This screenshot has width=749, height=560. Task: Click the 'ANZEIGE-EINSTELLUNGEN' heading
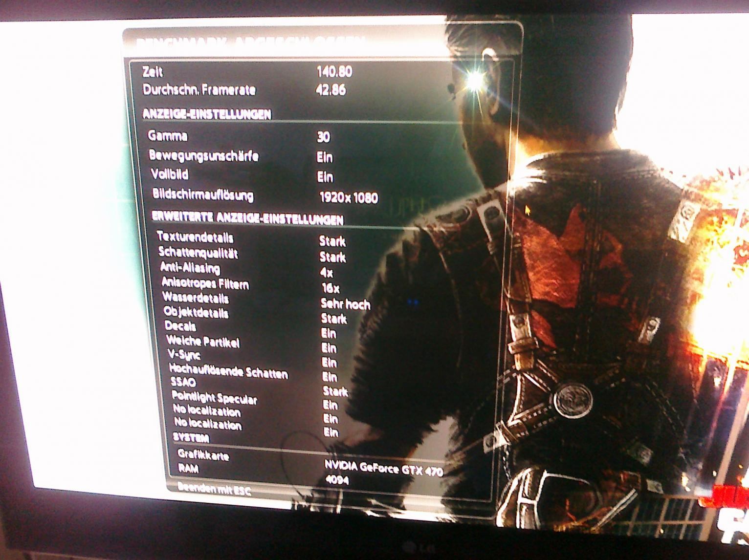pyautogui.click(x=207, y=114)
